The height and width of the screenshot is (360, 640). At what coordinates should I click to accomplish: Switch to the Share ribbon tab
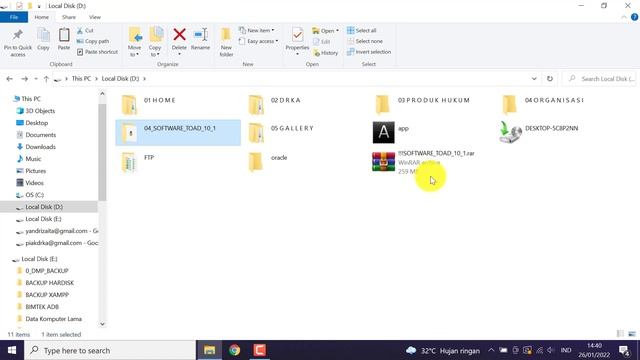coord(69,17)
